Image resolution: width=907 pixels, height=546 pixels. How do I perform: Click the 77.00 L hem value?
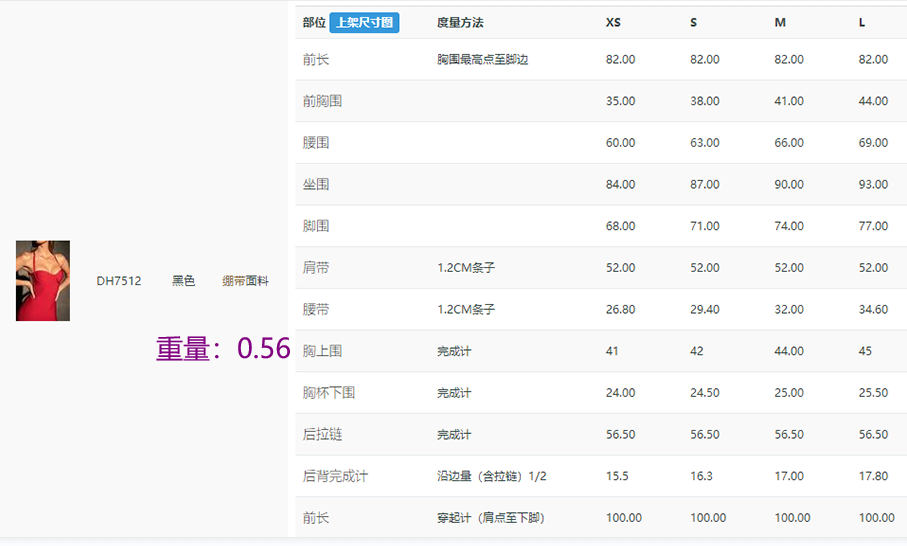[x=873, y=226]
